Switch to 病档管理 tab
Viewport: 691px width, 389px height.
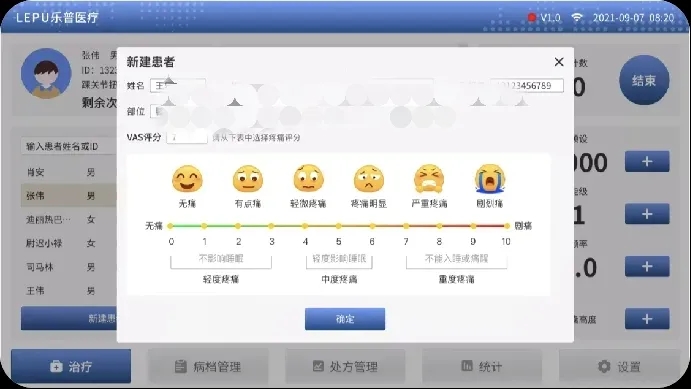208,366
